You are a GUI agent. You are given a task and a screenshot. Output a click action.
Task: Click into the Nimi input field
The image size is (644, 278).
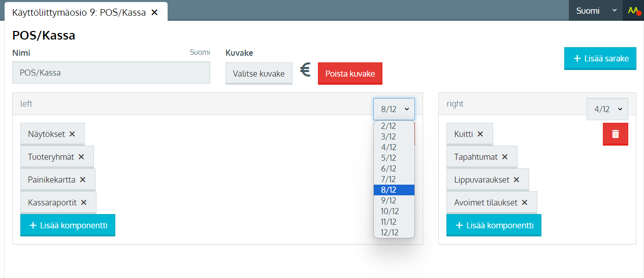click(111, 73)
